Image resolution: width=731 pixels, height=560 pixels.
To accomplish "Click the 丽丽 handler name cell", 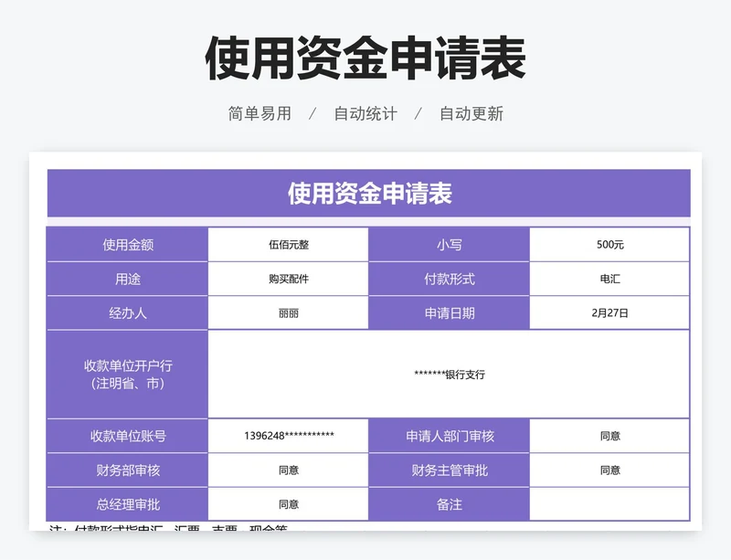I will coord(289,315).
